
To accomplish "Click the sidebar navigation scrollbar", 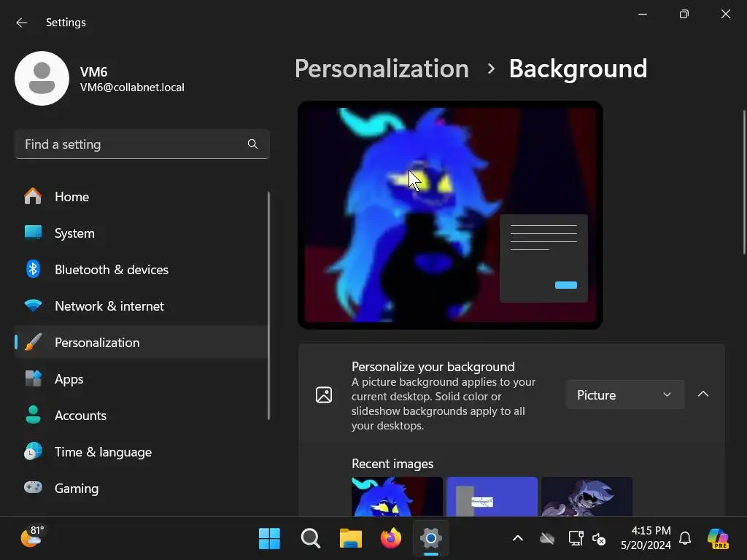I will [268, 306].
